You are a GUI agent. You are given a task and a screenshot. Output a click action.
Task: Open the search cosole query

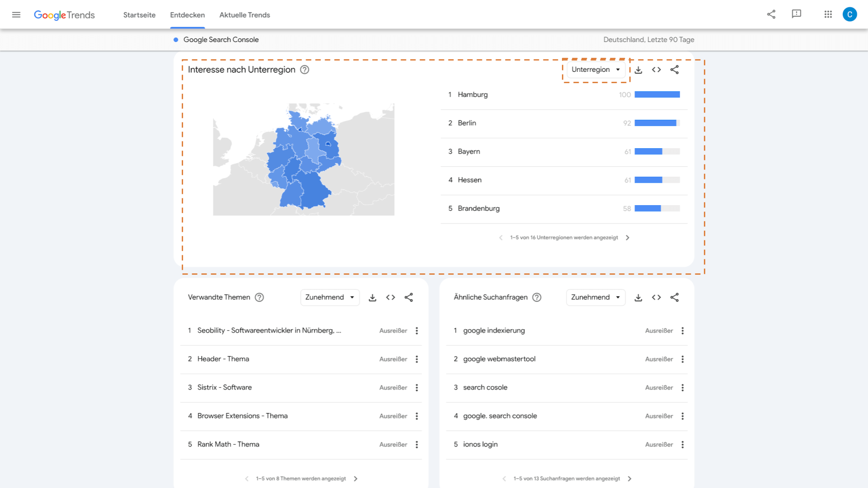point(485,388)
